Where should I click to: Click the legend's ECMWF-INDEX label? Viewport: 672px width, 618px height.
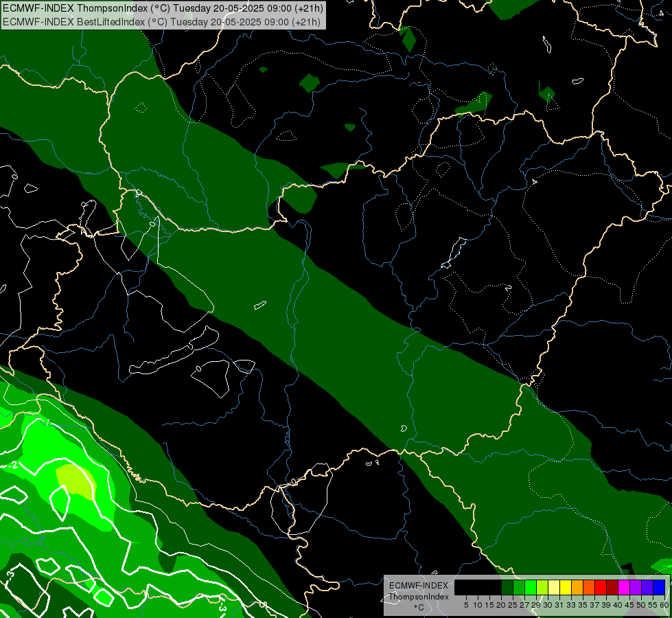[419, 586]
